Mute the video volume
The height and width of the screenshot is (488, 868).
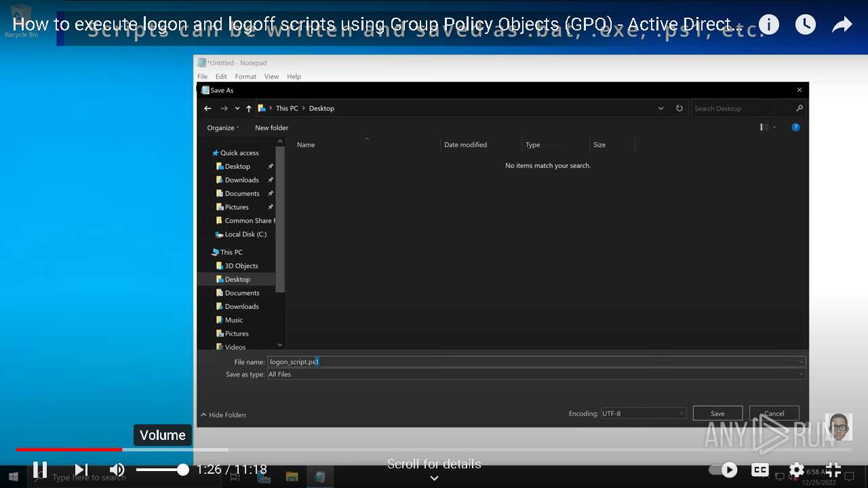[117, 469]
